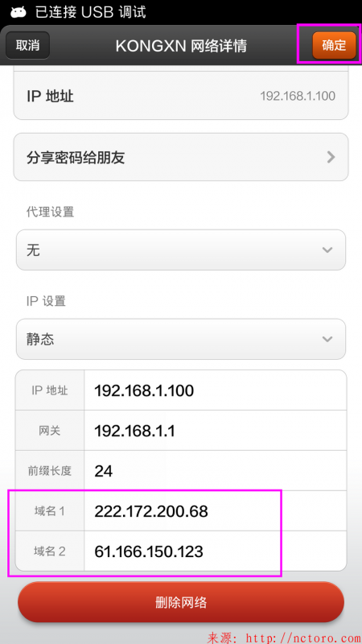This screenshot has height=644, width=362.
Task: Expand the IP 设置 dropdown showing 静态
Action: (180, 339)
